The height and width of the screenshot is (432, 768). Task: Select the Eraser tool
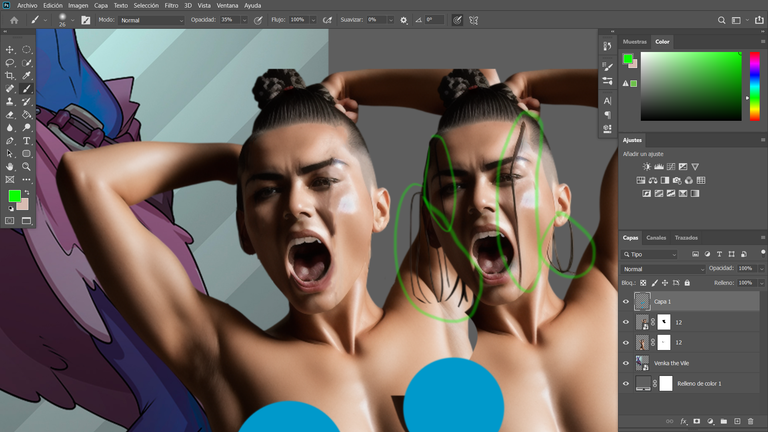[9, 115]
